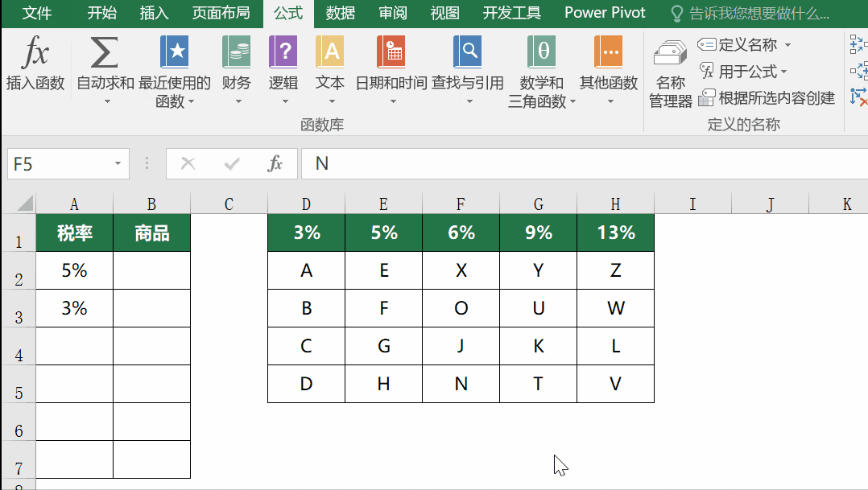The width and height of the screenshot is (868, 490).
Task: Switch to the Data (数据) tab
Action: [x=340, y=13]
